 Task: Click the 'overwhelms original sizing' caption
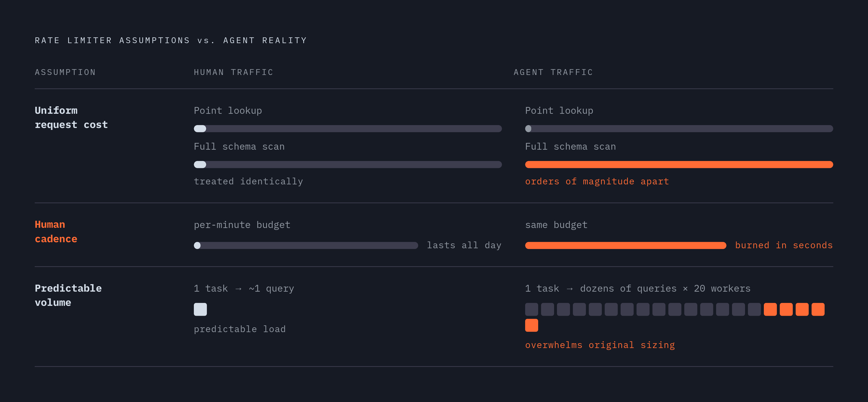[600, 345]
